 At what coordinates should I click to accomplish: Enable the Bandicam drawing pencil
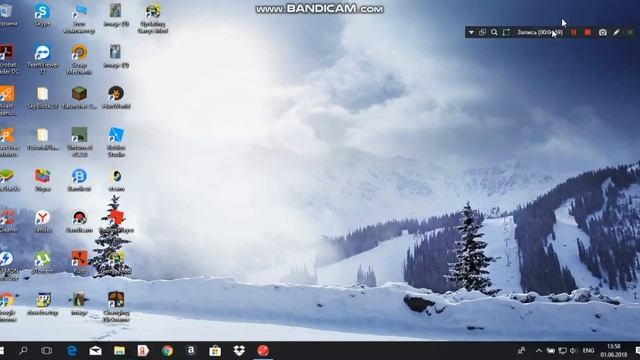click(616, 32)
